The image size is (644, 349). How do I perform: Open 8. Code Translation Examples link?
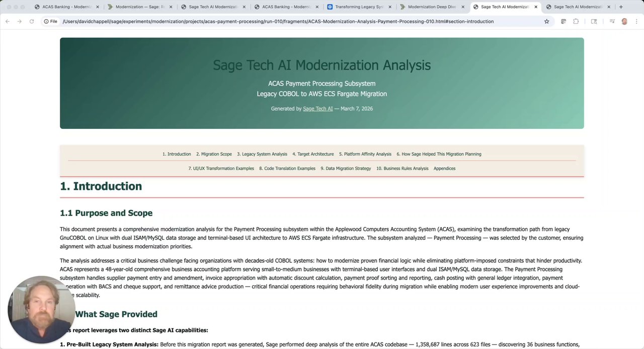tap(287, 169)
